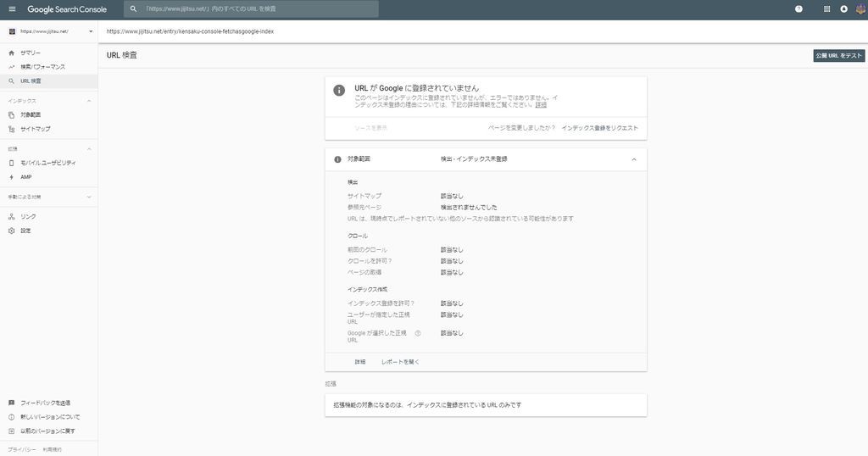Click the インデックス登録を許可? row label
The image size is (868, 456).
[381, 303]
